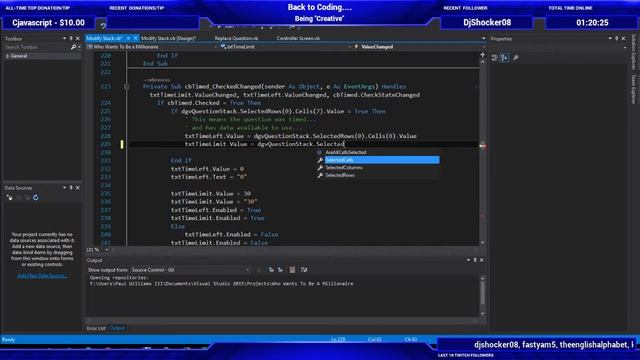Click the line txtTimeLeft.Text = "0"
The width and height of the screenshot is (640, 360).
tap(209, 177)
